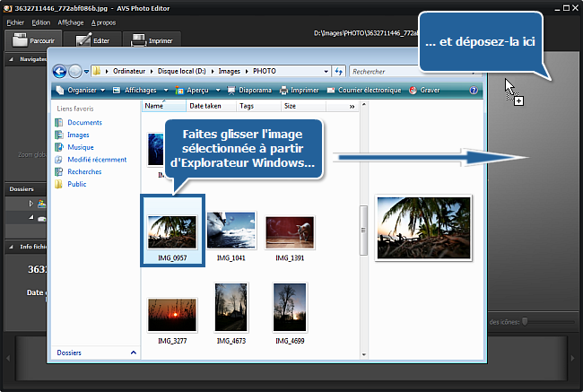Viewport: 583px width, 392px height.
Task: Sort by the Name column header
Action: pos(163,106)
